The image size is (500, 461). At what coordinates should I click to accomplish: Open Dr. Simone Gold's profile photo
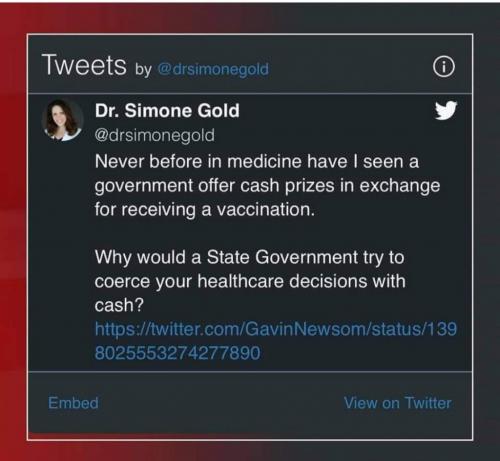[63, 120]
